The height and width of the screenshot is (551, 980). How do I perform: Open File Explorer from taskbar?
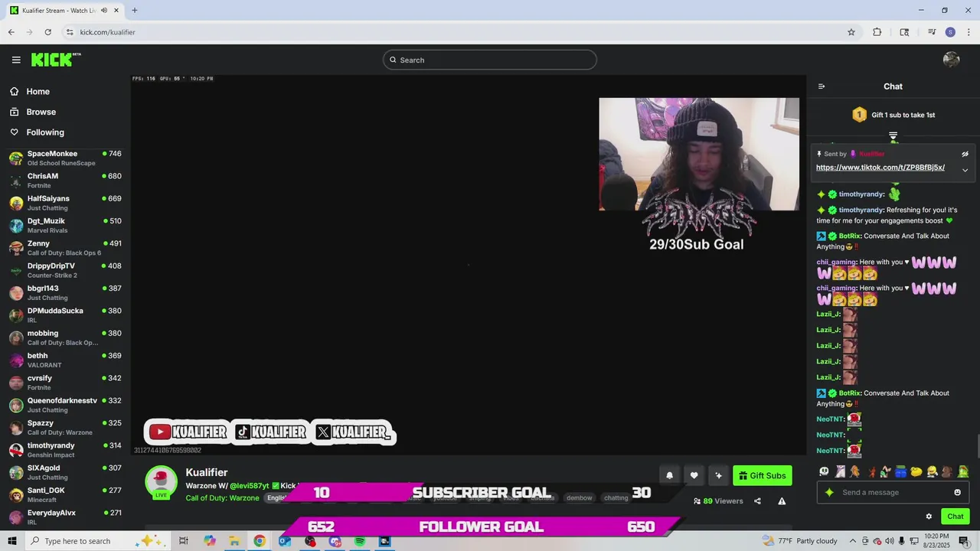[x=234, y=541]
